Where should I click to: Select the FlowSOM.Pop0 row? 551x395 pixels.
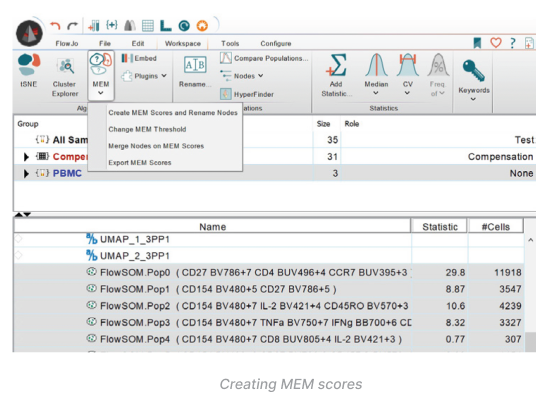pos(269,272)
